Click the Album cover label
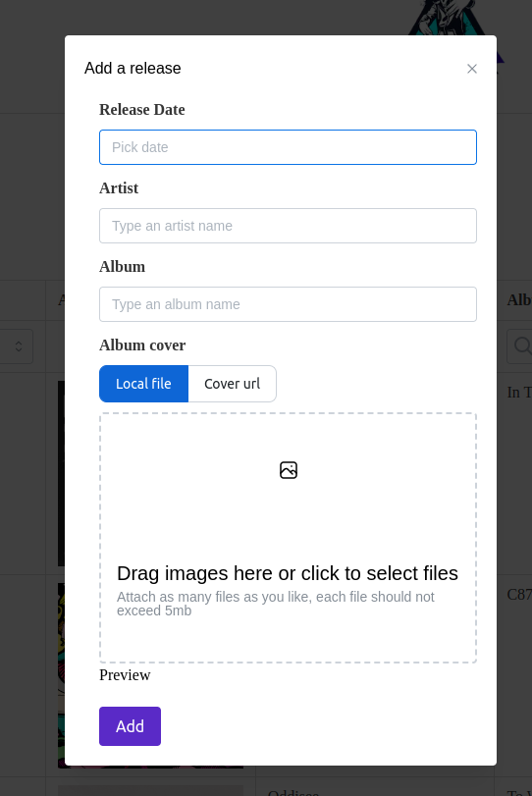 pyautogui.click(x=142, y=345)
